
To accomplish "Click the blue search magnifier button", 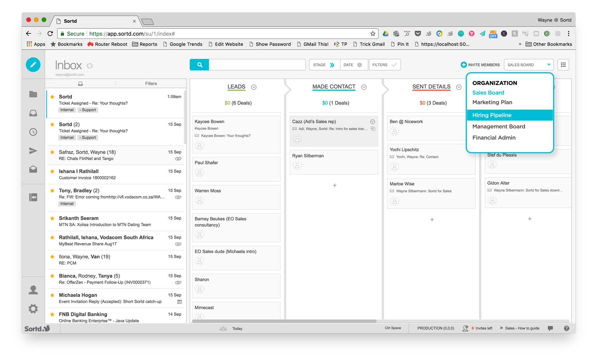I will pos(200,65).
